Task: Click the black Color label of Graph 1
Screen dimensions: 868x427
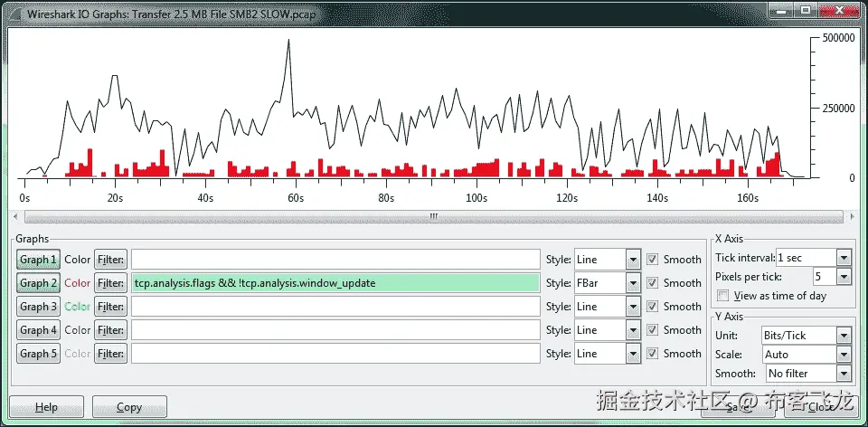Action: (x=78, y=260)
